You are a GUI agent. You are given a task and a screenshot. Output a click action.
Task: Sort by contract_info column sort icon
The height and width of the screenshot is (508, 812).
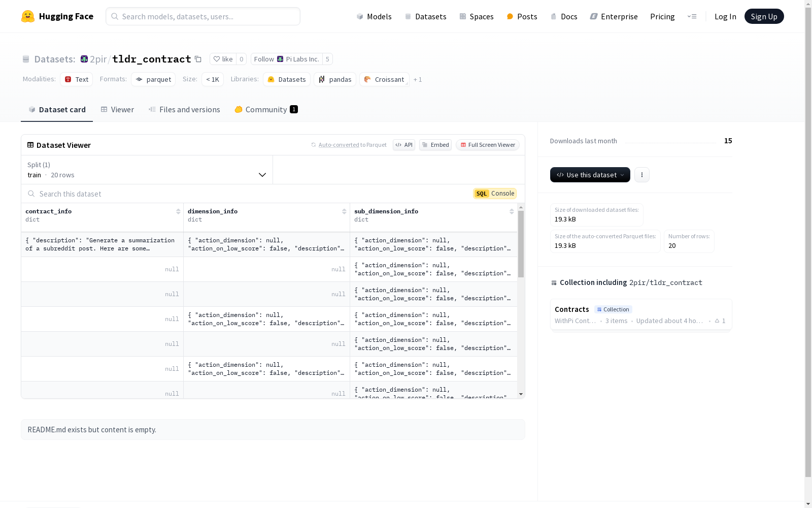pos(178,211)
